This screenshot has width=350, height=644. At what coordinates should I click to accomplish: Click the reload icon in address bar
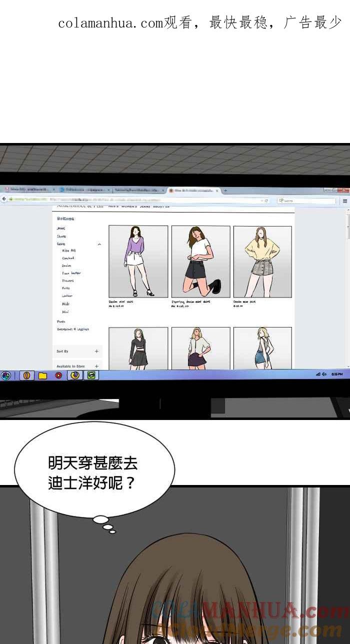coord(266,200)
